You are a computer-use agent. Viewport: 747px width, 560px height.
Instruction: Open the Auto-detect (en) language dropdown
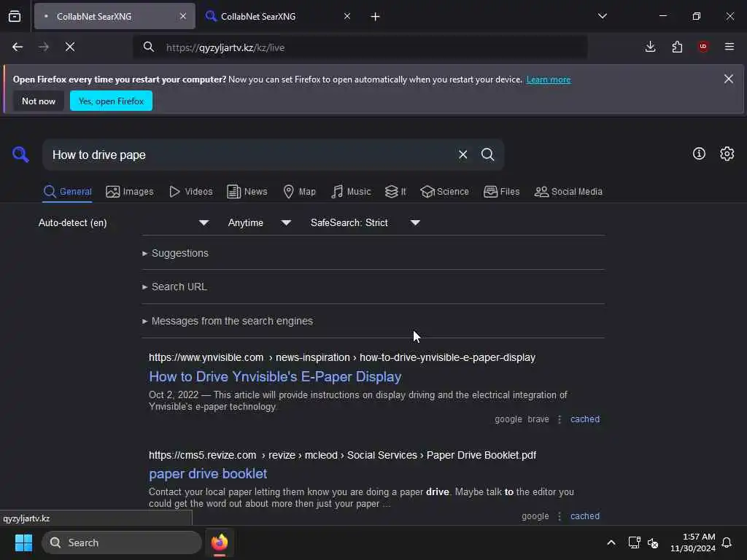point(123,223)
